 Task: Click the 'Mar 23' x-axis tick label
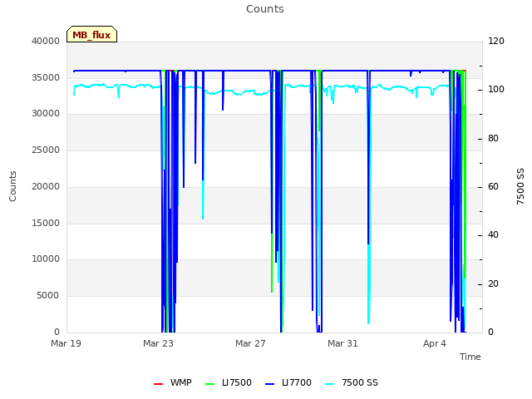tap(158, 343)
